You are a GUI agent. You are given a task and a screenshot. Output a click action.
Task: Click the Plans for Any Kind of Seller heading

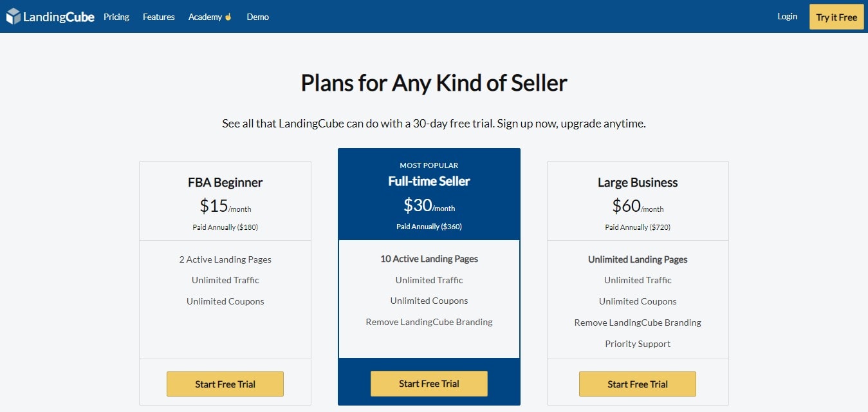434,83
